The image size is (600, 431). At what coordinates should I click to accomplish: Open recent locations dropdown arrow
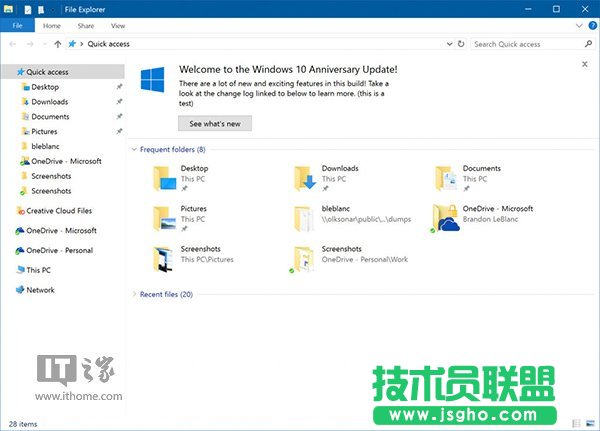click(44, 44)
